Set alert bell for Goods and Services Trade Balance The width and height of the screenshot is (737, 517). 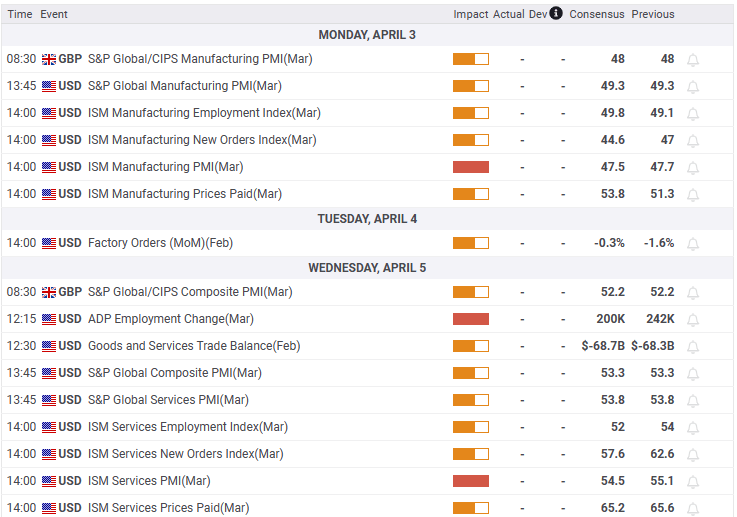click(x=693, y=347)
